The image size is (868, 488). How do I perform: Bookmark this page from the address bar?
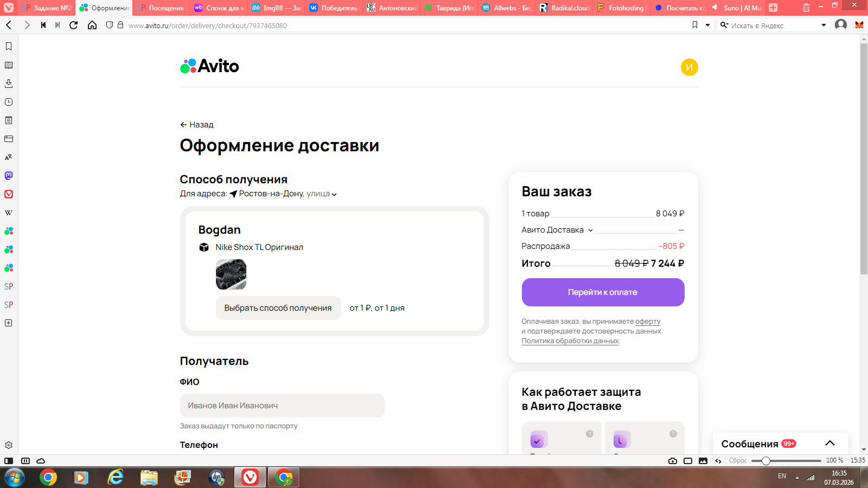pyautogui.click(x=695, y=25)
